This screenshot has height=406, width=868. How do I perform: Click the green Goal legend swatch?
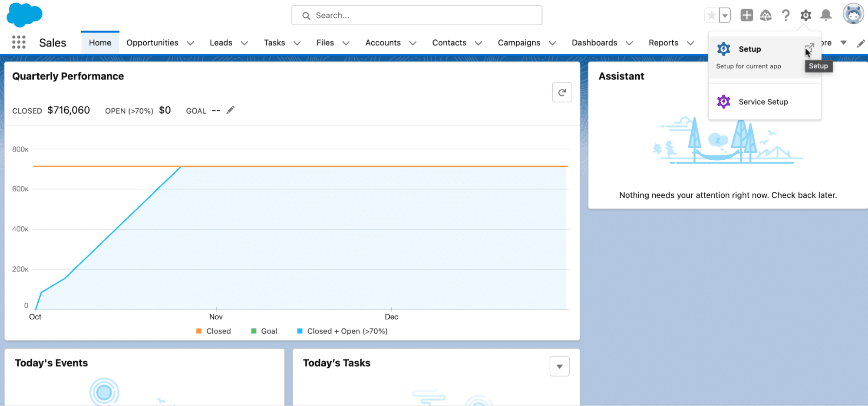(254, 331)
